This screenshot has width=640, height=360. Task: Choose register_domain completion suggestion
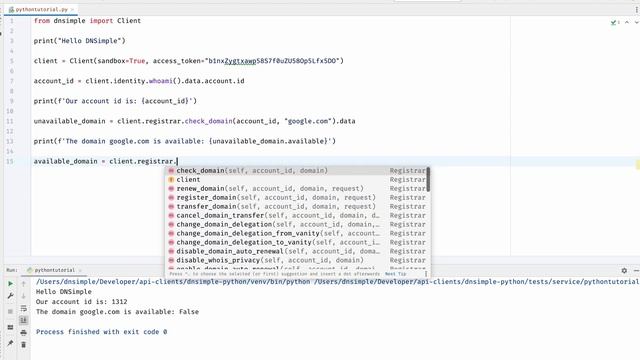pyautogui.click(x=297, y=198)
